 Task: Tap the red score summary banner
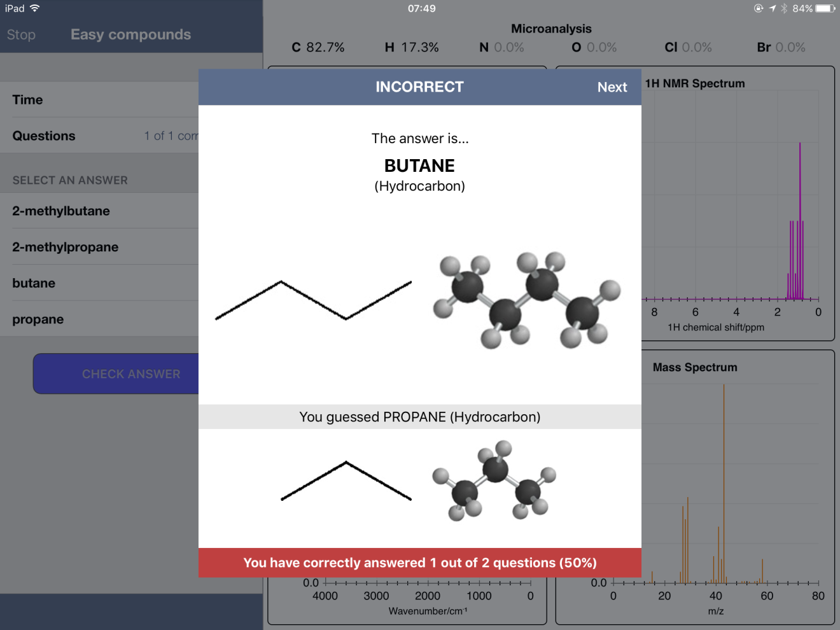(420, 563)
